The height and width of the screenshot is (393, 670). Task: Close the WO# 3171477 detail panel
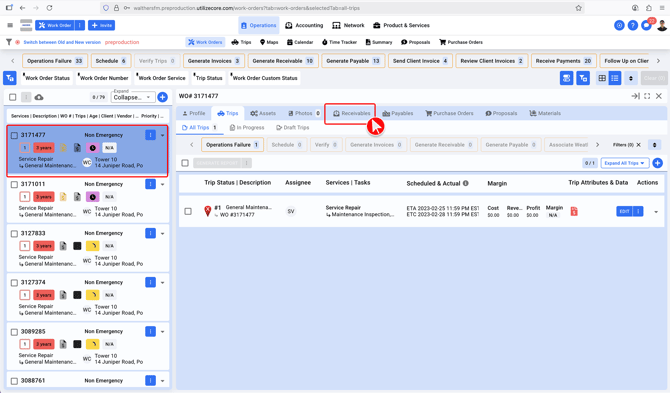tap(659, 96)
